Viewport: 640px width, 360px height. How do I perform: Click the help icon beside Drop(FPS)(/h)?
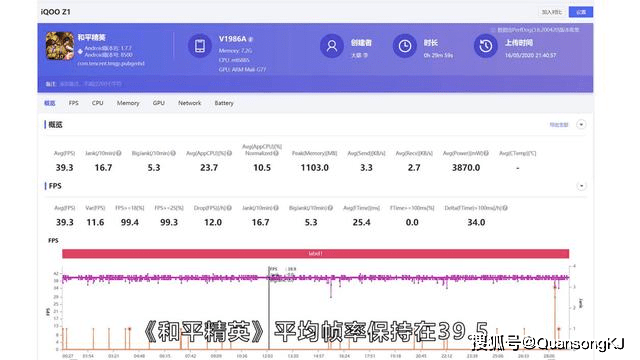click(x=229, y=208)
